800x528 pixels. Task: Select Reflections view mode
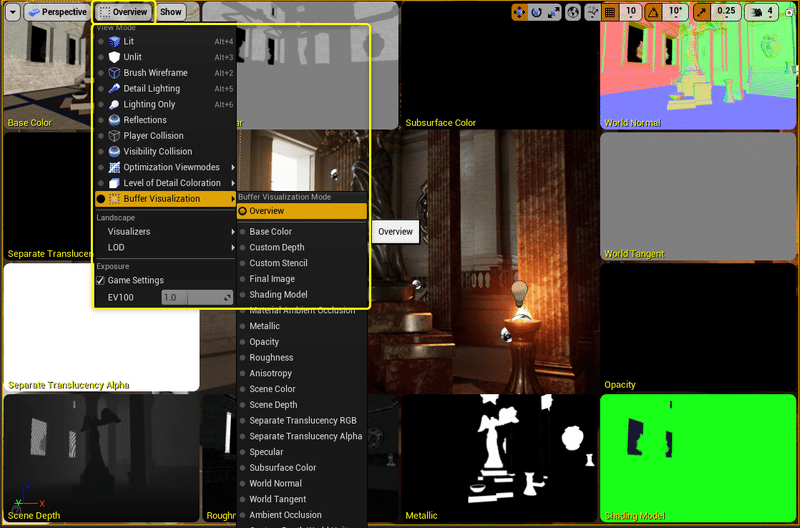[x=165, y=120]
